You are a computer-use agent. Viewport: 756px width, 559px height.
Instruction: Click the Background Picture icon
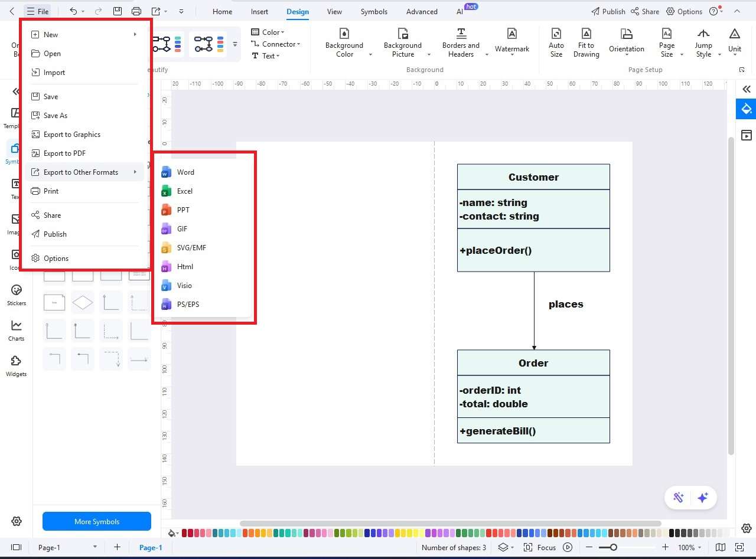[403, 33]
